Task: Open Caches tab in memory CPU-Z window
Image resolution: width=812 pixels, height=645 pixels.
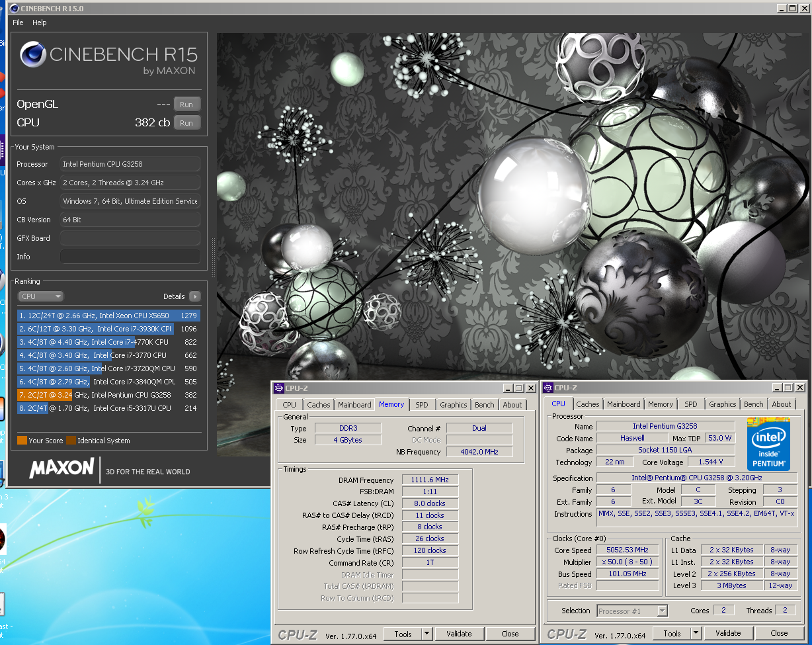Action: [x=319, y=405]
